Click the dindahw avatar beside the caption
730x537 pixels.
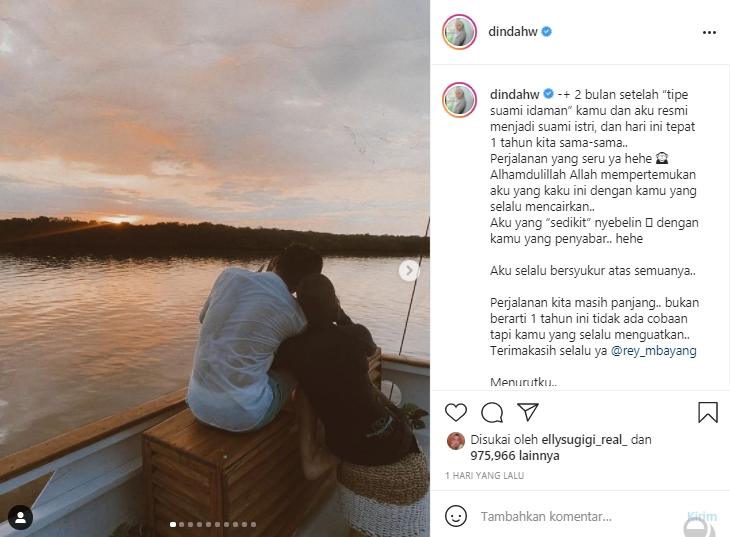coord(460,100)
